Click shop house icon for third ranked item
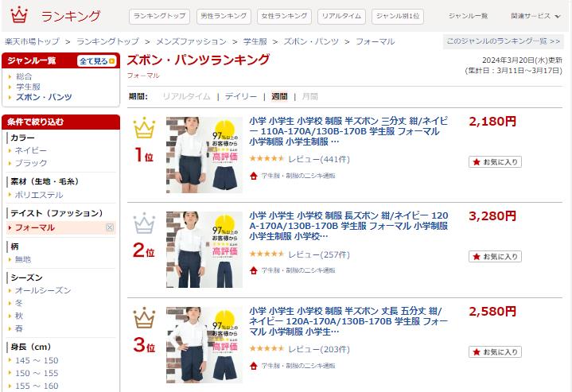 [254, 366]
